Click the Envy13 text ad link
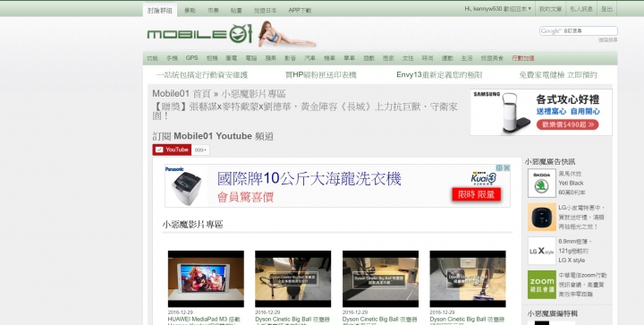 439,75
